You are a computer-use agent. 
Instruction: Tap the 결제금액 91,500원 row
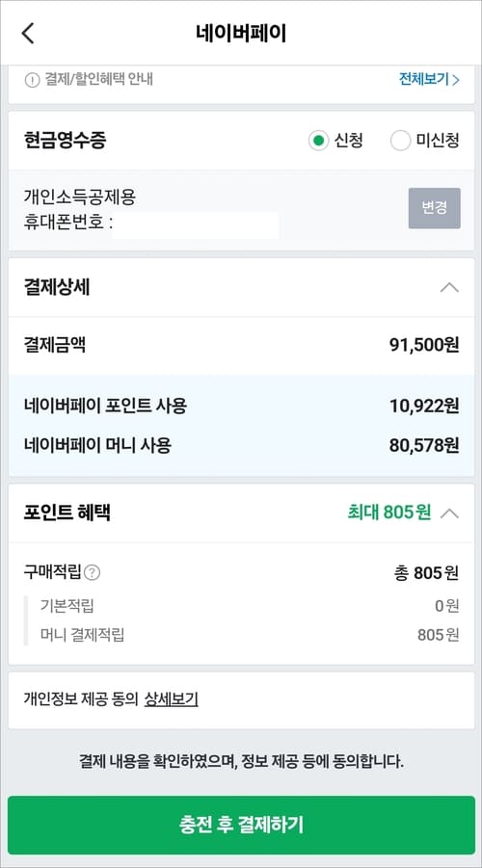(x=241, y=346)
